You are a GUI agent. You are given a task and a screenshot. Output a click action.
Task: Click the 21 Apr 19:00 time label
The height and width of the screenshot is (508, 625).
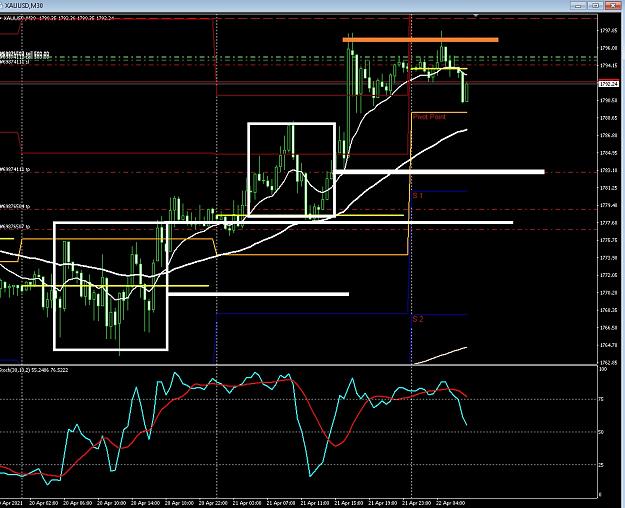[383, 503]
